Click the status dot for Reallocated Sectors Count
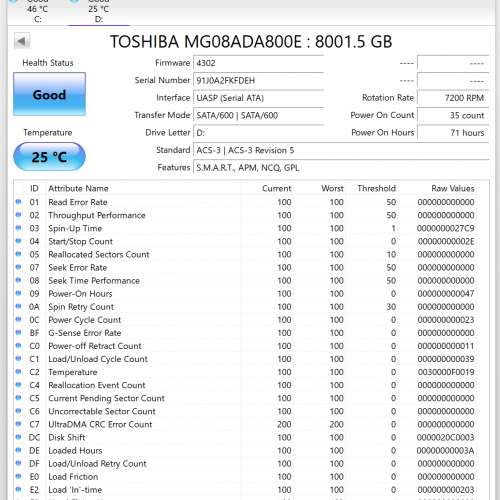Screen dimensions: 500x500 pyautogui.click(x=18, y=254)
